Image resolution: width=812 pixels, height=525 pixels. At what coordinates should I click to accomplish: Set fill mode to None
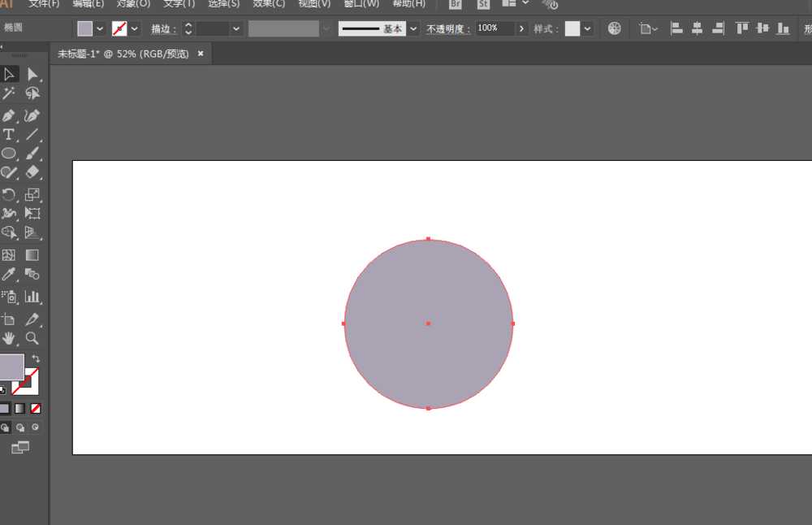coord(35,409)
